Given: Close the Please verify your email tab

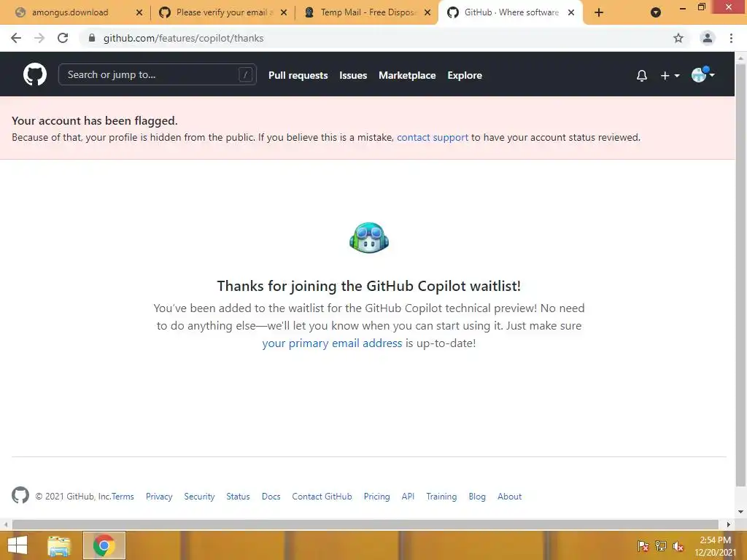Looking at the screenshot, I should (284, 12).
